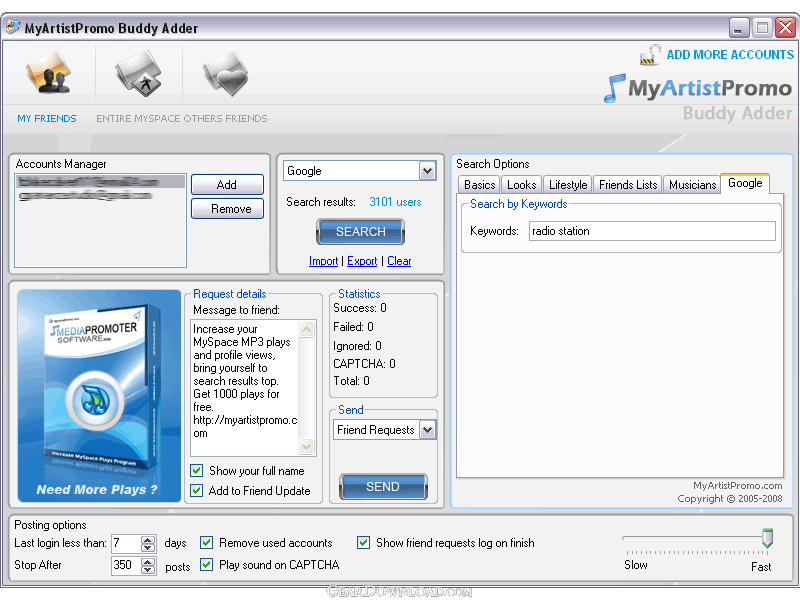Toggle Remove used accounts checkbox

(x=207, y=543)
